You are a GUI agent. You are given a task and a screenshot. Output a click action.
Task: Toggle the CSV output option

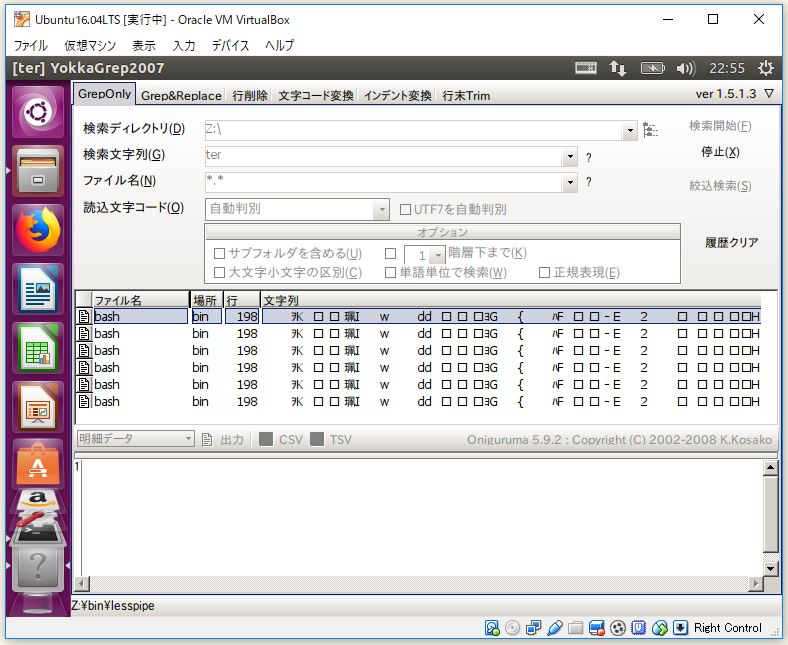(x=266, y=439)
